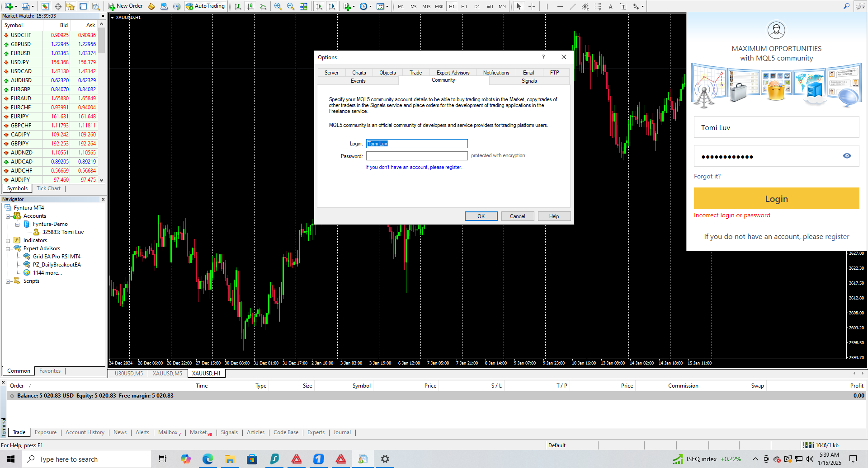The image size is (868, 468).
Task: Toggle chart auto scroll icon
Action: click(x=319, y=6)
